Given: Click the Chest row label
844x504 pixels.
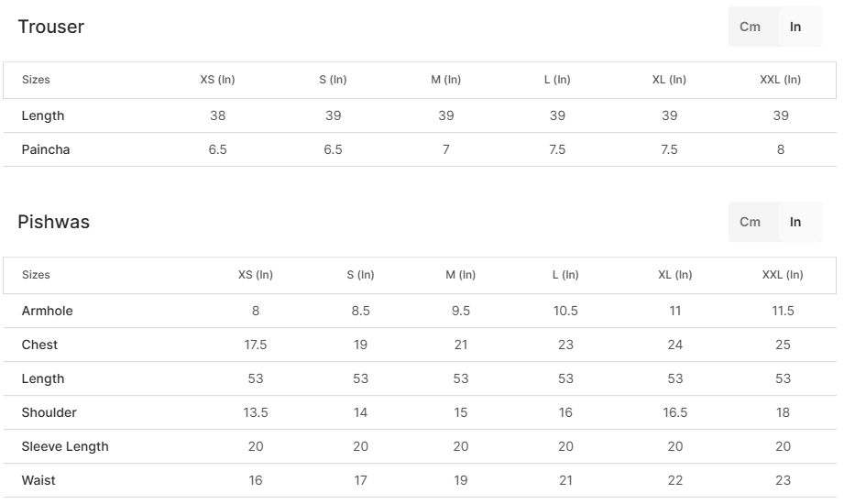Looking at the screenshot, I should coord(40,345).
